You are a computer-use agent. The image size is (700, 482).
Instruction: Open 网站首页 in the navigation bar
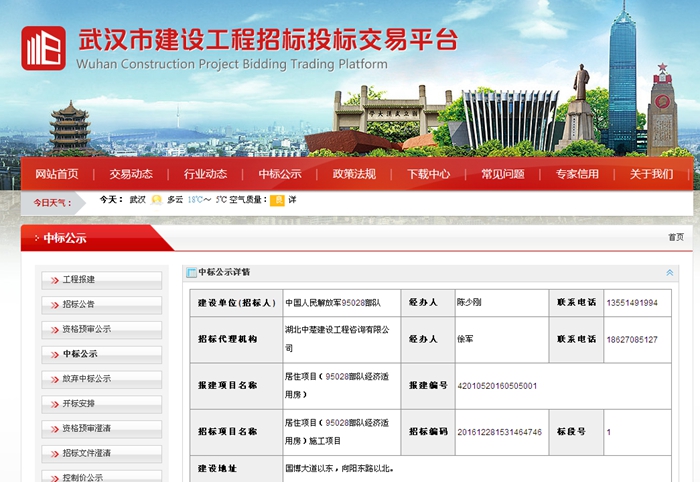click(x=56, y=174)
